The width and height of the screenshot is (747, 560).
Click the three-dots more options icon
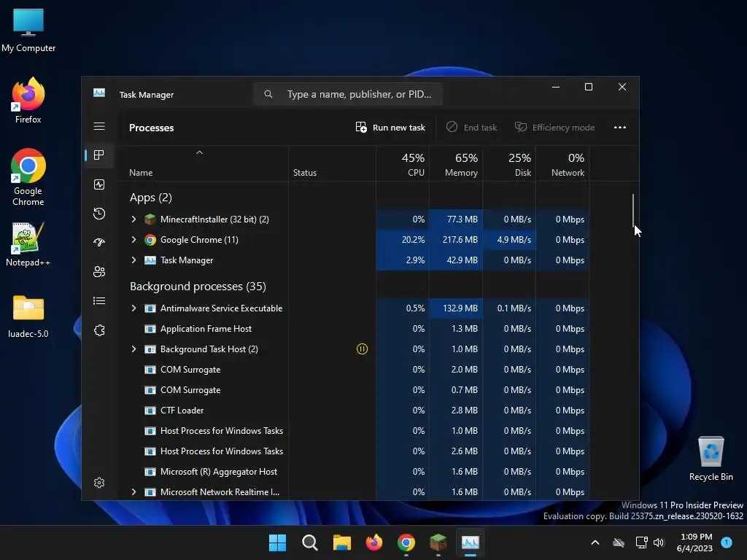click(620, 127)
